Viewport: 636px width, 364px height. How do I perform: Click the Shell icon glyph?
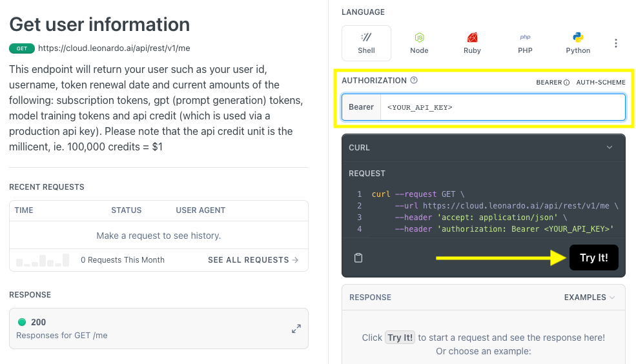pyautogui.click(x=366, y=37)
